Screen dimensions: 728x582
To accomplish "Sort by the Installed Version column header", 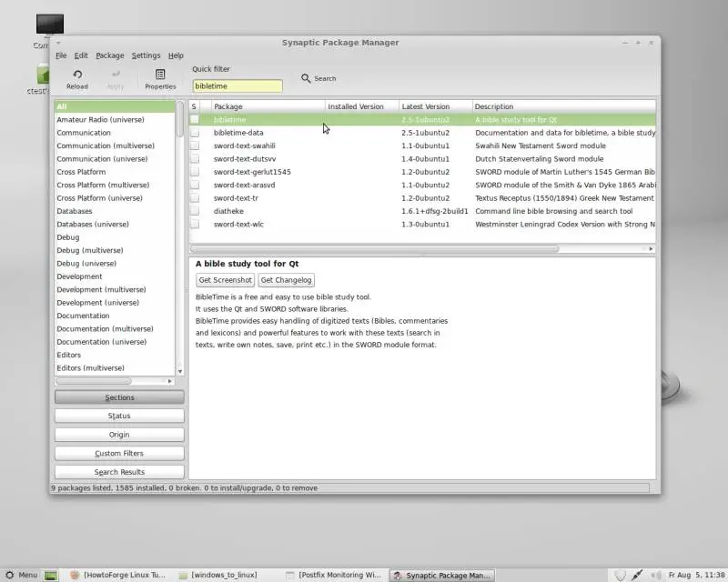I will coord(362,106).
